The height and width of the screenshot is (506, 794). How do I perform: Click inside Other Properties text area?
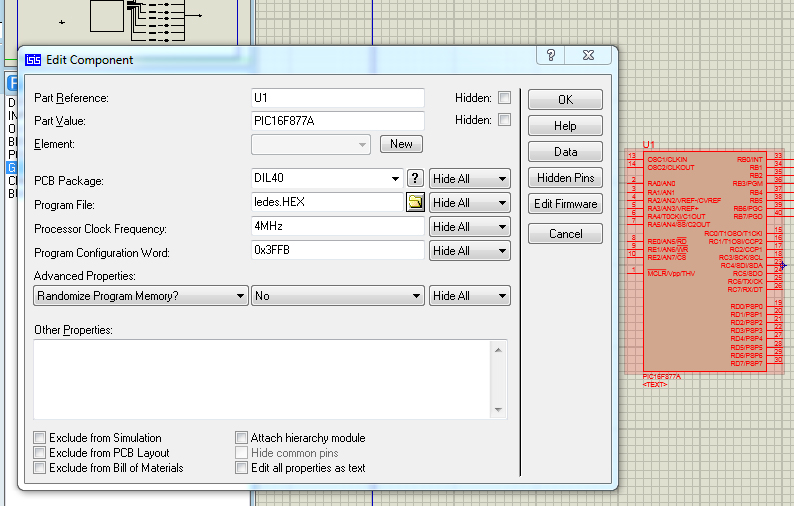(x=262, y=379)
